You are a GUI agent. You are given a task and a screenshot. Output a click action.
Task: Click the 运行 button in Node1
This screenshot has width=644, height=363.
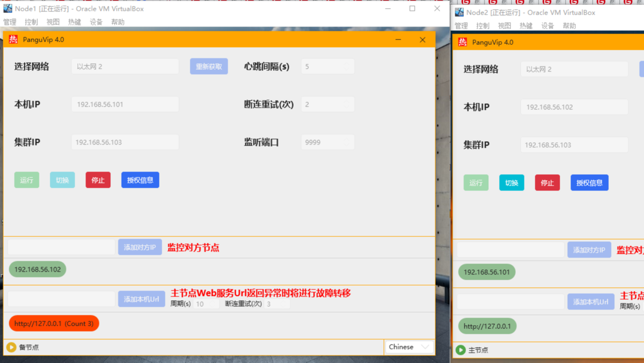26,180
